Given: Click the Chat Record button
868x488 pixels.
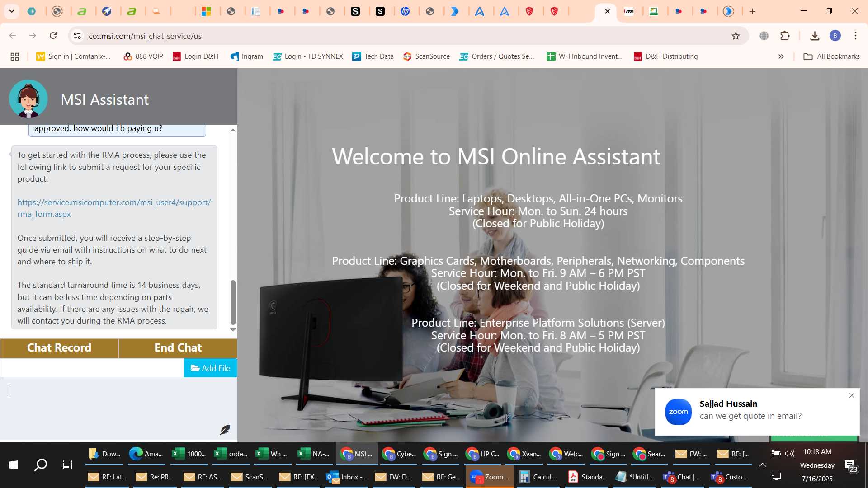Looking at the screenshot, I should [59, 348].
